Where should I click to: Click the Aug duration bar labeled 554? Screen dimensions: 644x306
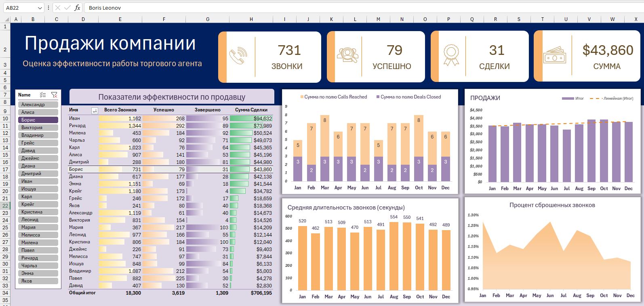[x=394, y=256]
